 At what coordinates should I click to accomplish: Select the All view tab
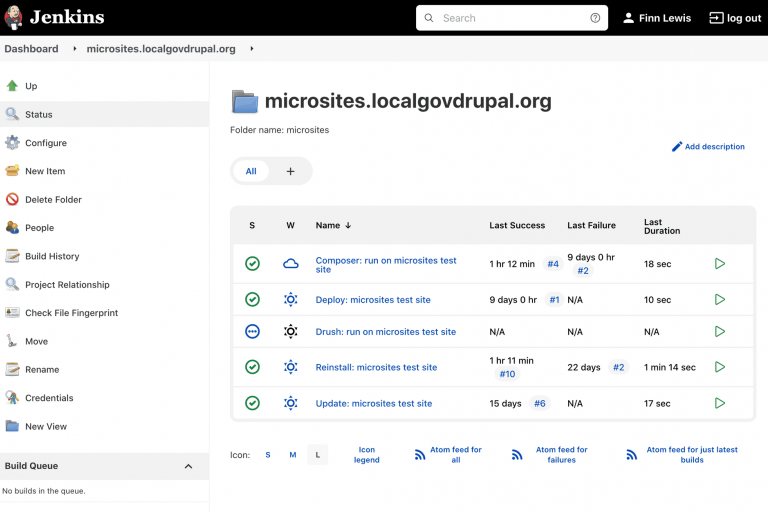[251, 171]
